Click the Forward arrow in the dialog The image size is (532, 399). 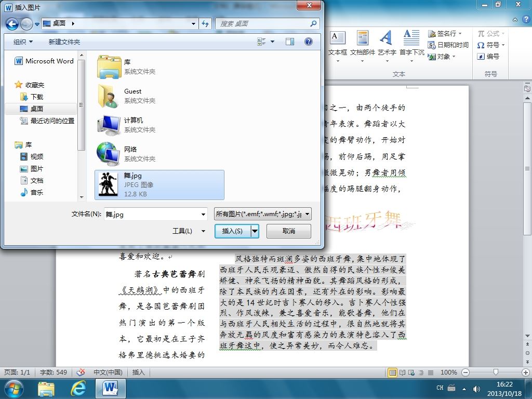coord(26,24)
